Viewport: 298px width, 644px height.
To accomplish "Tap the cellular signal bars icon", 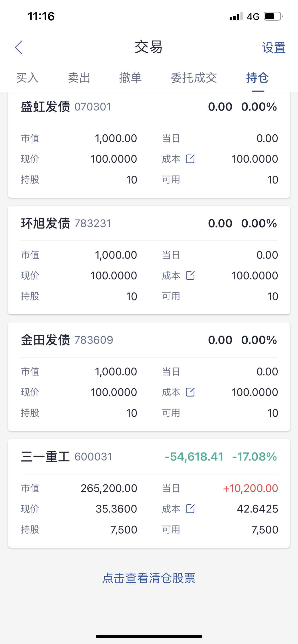I will coord(236,17).
